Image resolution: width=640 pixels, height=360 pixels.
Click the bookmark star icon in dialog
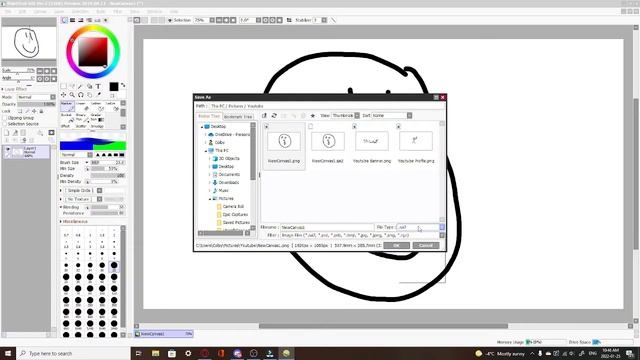pyautogui.click(x=313, y=116)
